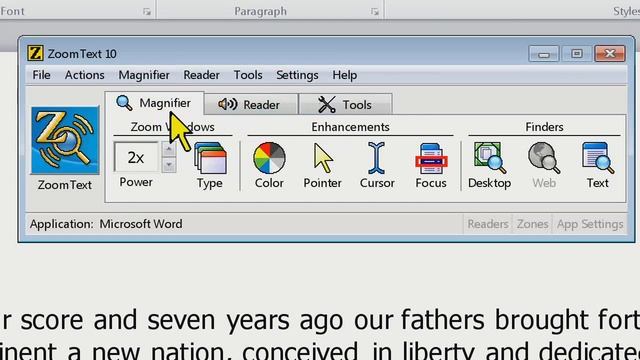The width and height of the screenshot is (640, 360).
Task: Open Word's Font dialog launcher
Action: [147, 12]
